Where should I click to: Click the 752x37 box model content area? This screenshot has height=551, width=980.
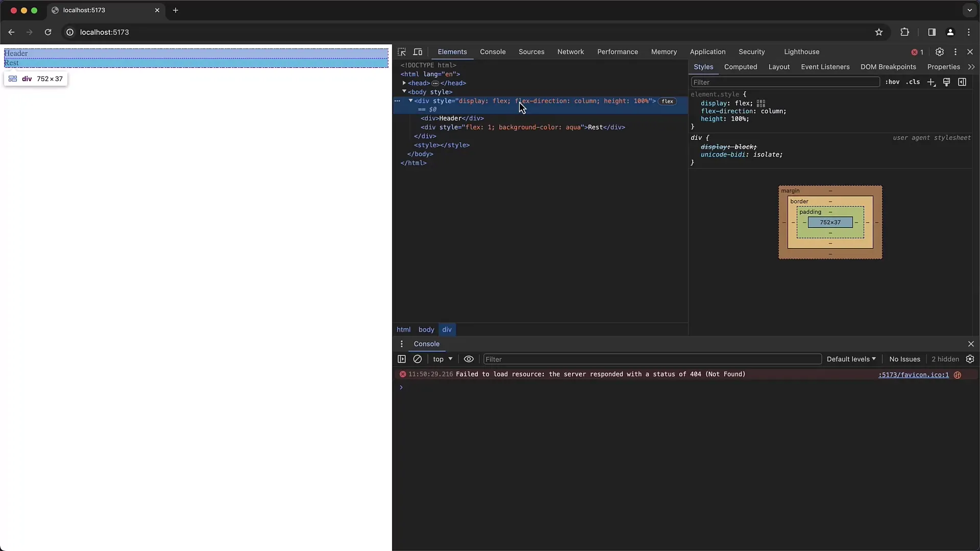coord(830,222)
